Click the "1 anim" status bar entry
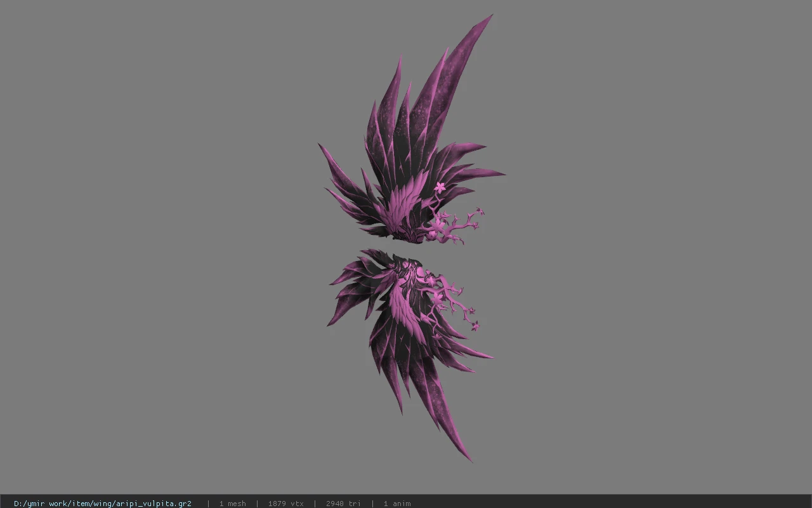Viewport: 812px width, 508px height. point(397,504)
